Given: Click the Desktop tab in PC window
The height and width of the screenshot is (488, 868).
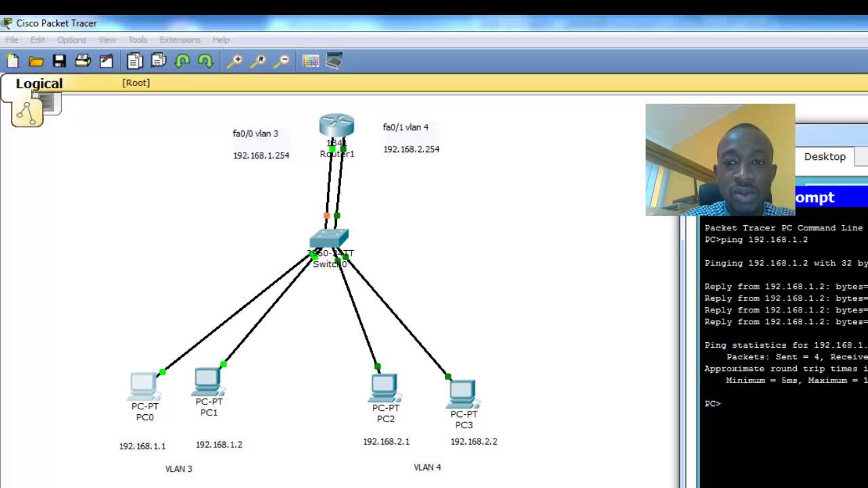Looking at the screenshot, I should tap(825, 157).
